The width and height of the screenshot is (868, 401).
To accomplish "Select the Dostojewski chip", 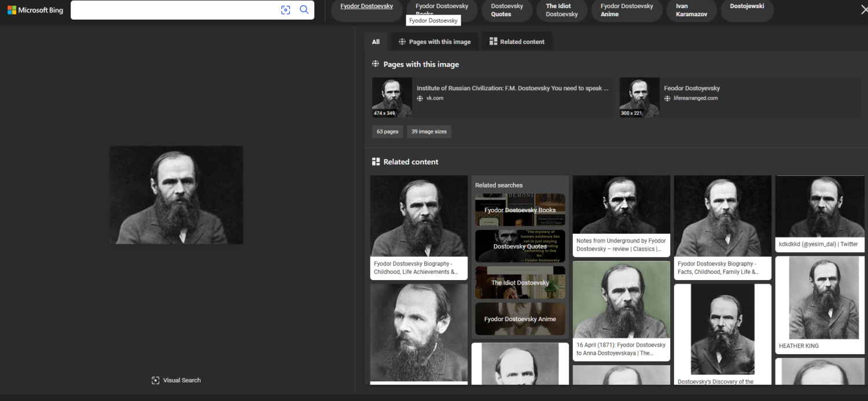I will tap(747, 10).
